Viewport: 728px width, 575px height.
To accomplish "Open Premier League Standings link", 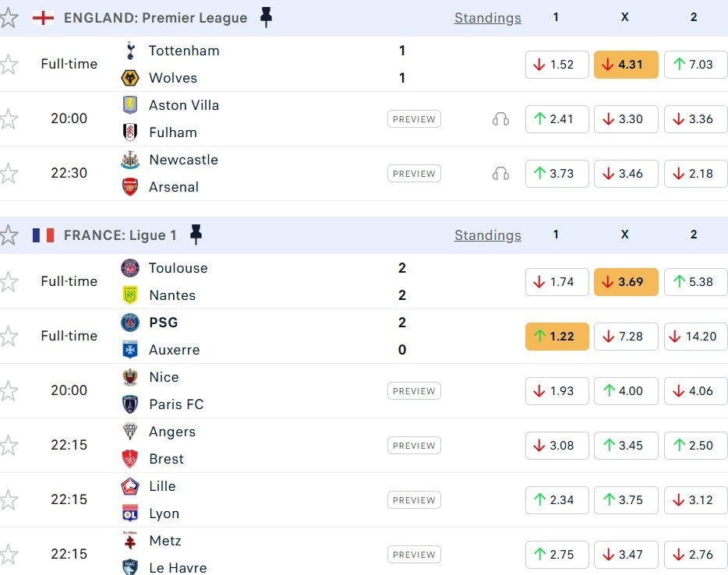I will point(488,18).
